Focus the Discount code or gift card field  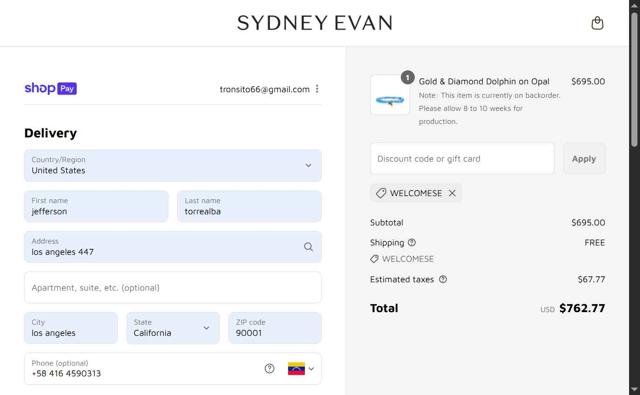[x=462, y=158]
